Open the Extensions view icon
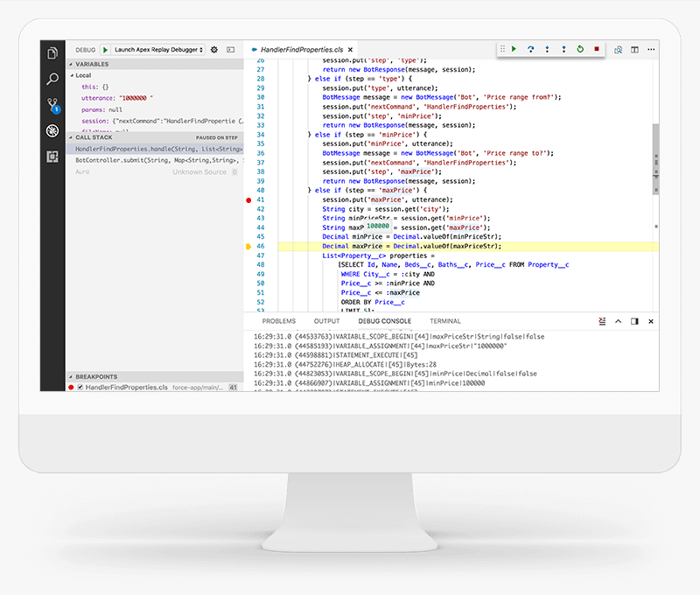The width and height of the screenshot is (700, 595). (52, 157)
